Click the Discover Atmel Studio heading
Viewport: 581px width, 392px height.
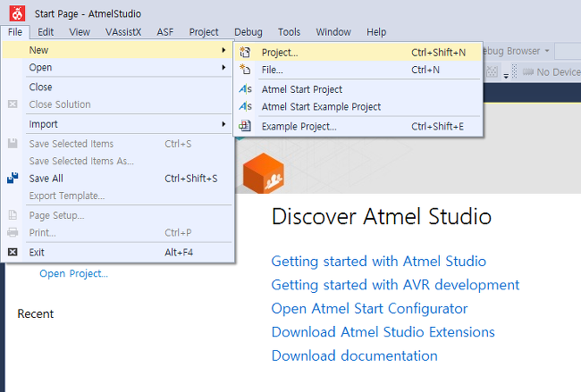pyautogui.click(x=382, y=217)
